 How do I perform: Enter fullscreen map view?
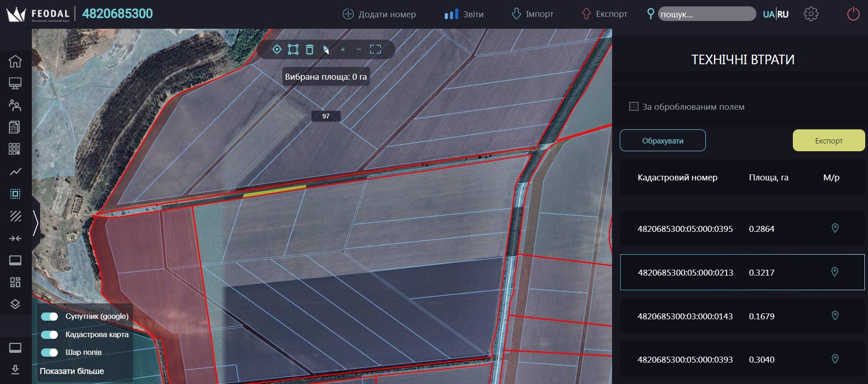[375, 50]
